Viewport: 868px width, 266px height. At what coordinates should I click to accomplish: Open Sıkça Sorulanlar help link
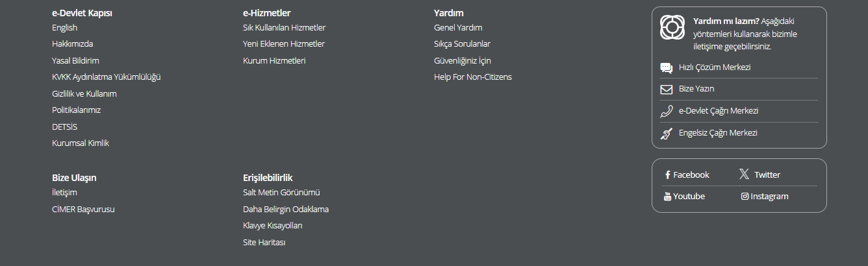[x=462, y=44]
